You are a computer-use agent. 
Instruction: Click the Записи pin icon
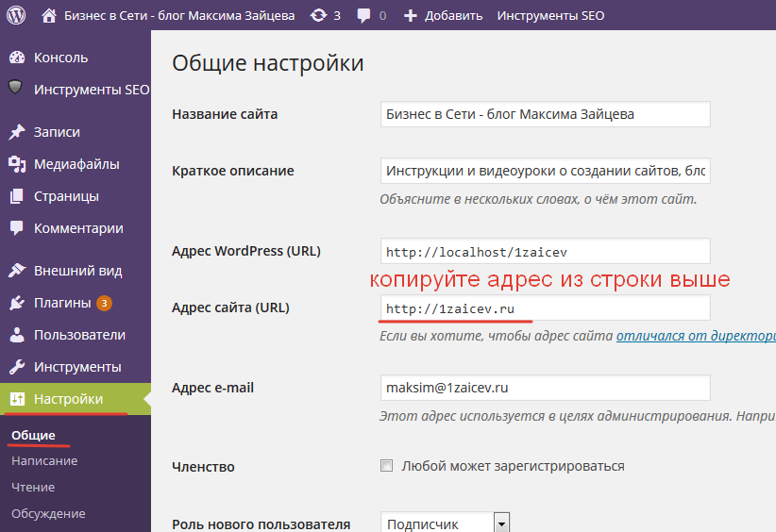pos(16,132)
